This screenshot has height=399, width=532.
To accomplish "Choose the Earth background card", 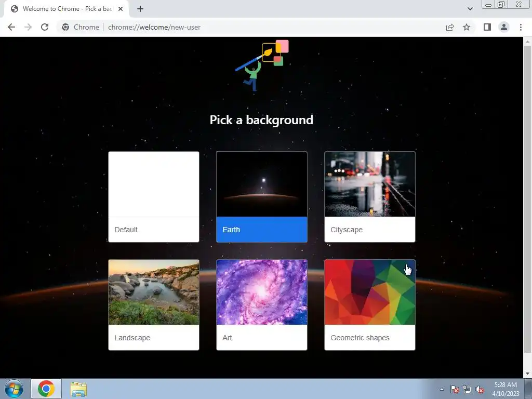I will click(x=262, y=197).
